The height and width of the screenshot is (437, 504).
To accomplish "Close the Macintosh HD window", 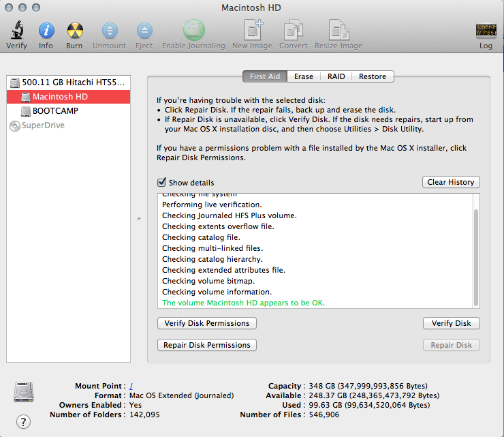I will pyautogui.click(x=9, y=7).
